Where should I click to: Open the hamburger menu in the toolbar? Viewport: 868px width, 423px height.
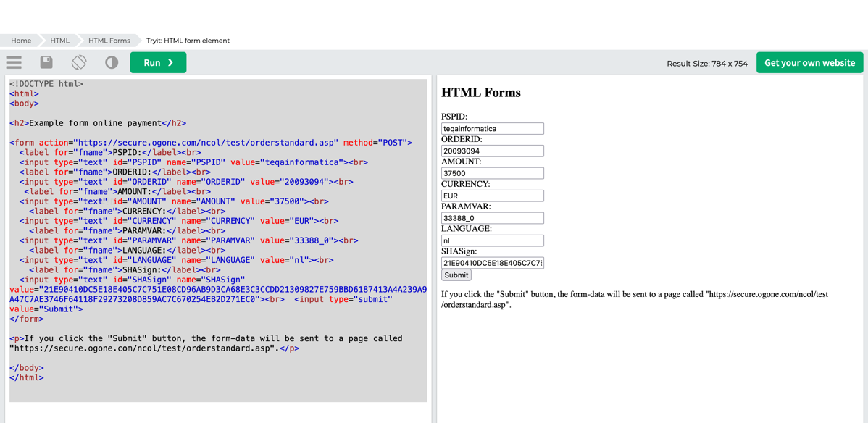tap(14, 62)
